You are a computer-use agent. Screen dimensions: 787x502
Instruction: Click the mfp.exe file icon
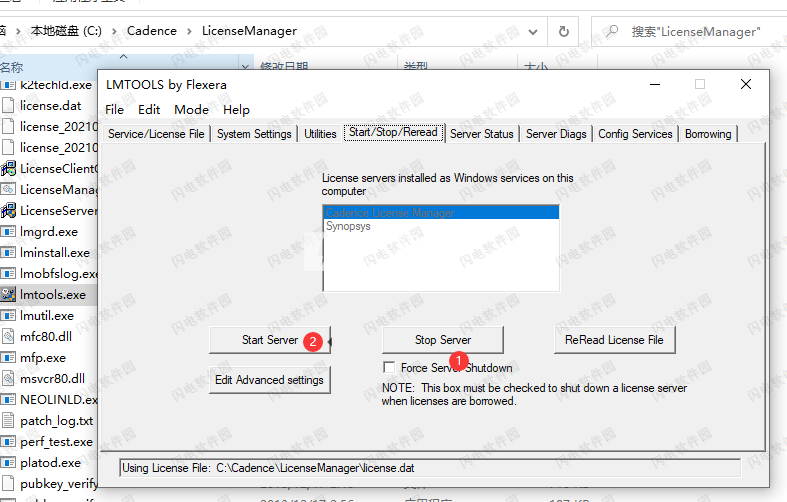(8, 357)
